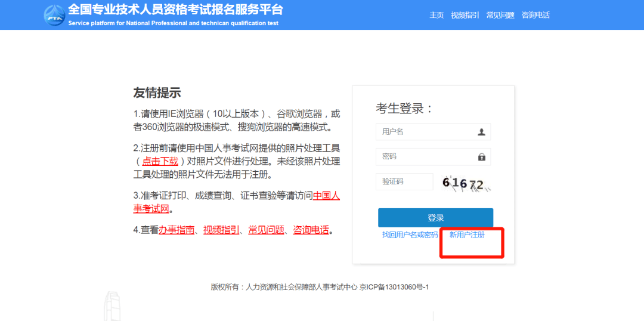Open the 办事指南 link in tips
The width and height of the screenshot is (644, 321).
[177, 230]
